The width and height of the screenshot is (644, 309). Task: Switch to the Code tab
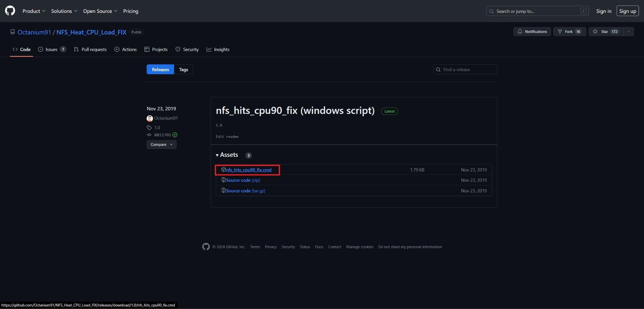click(21, 49)
